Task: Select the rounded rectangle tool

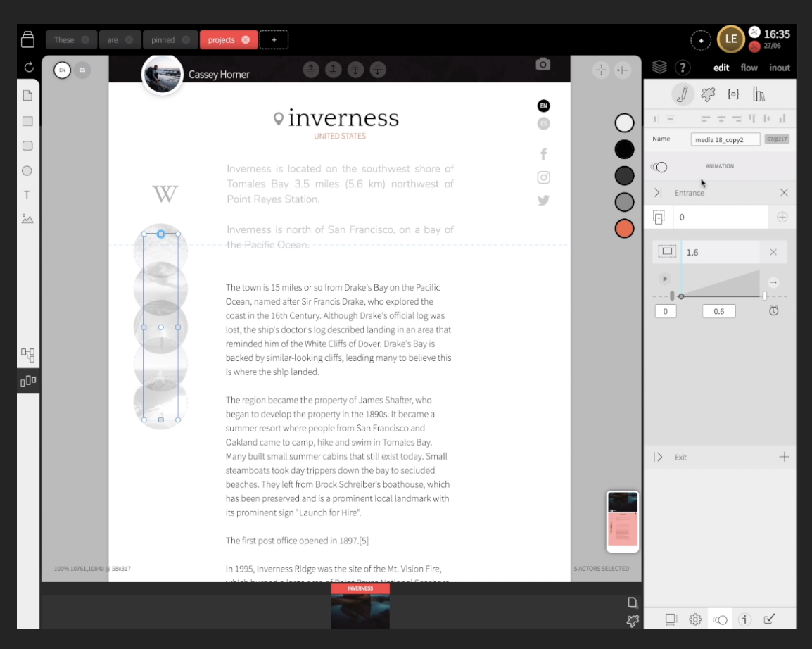Action: point(28,146)
